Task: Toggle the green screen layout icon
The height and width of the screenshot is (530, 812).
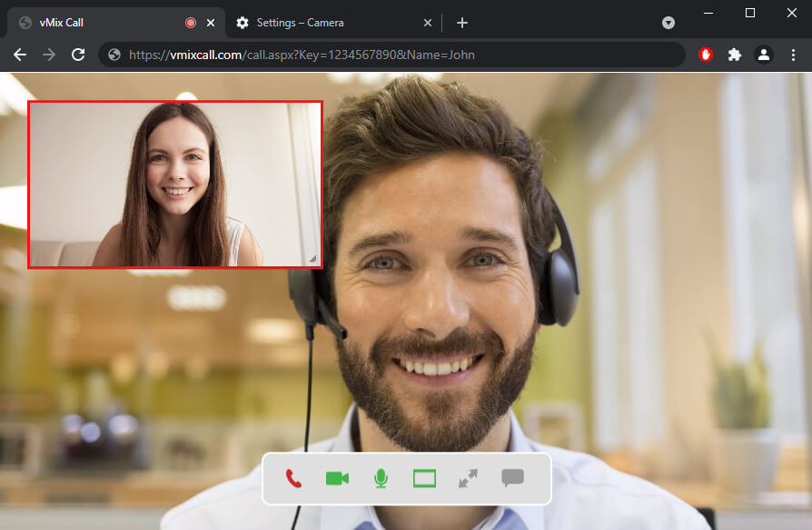Action: click(x=424, y=478)
